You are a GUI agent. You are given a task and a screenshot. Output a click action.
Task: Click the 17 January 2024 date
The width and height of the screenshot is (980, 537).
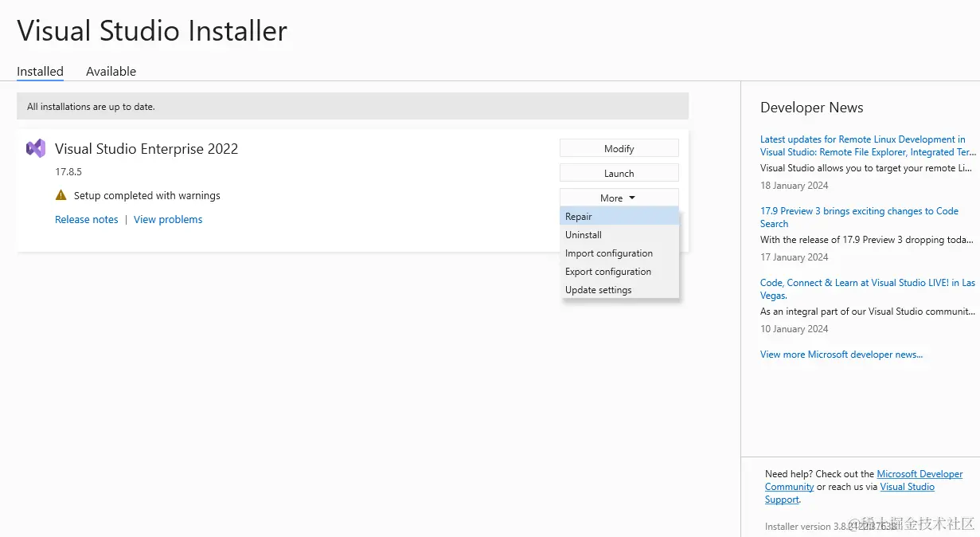point(795,257)
